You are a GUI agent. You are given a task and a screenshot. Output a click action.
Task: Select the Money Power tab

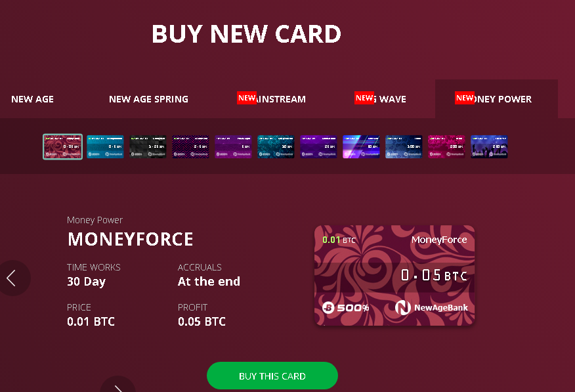496,98
